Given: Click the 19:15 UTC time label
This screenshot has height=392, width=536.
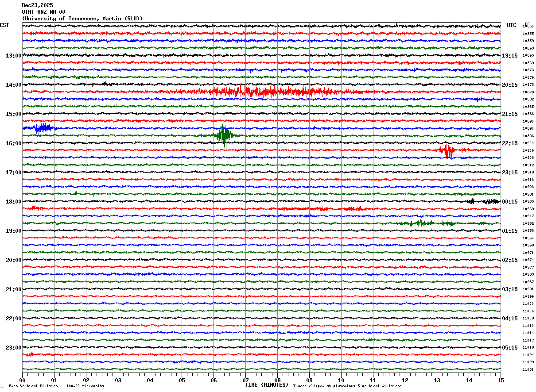Looking at the screenshot, I should point(510,56).
